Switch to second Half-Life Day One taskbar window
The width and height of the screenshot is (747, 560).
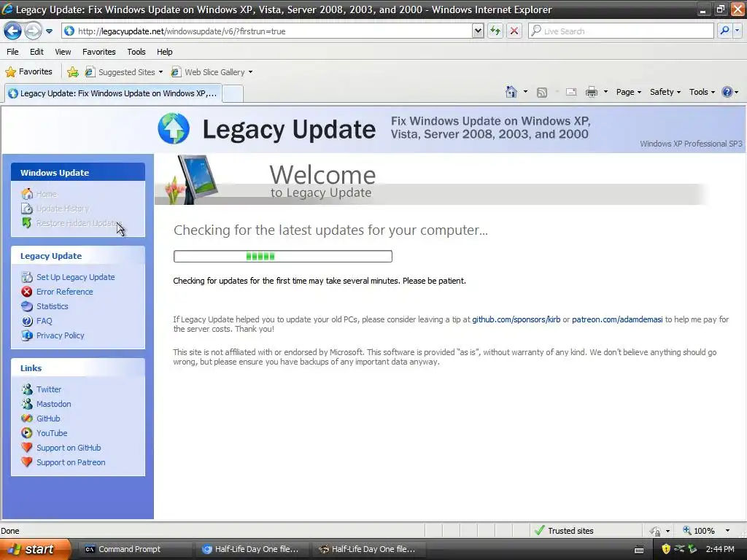(368, 549)
